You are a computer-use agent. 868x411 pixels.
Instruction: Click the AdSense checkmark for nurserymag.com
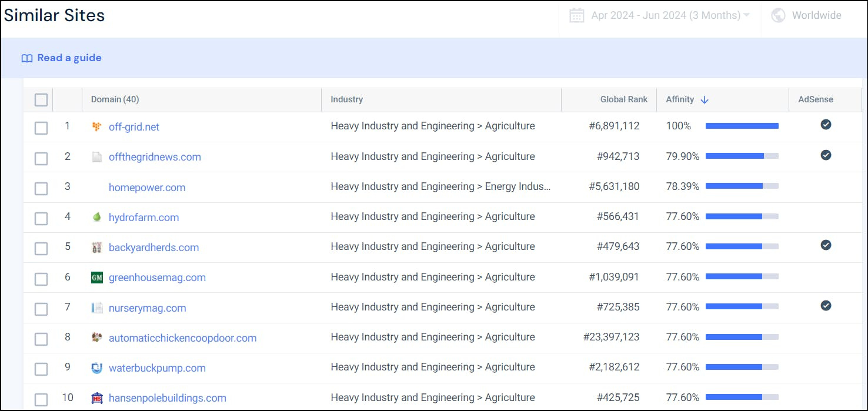(826, 305)
